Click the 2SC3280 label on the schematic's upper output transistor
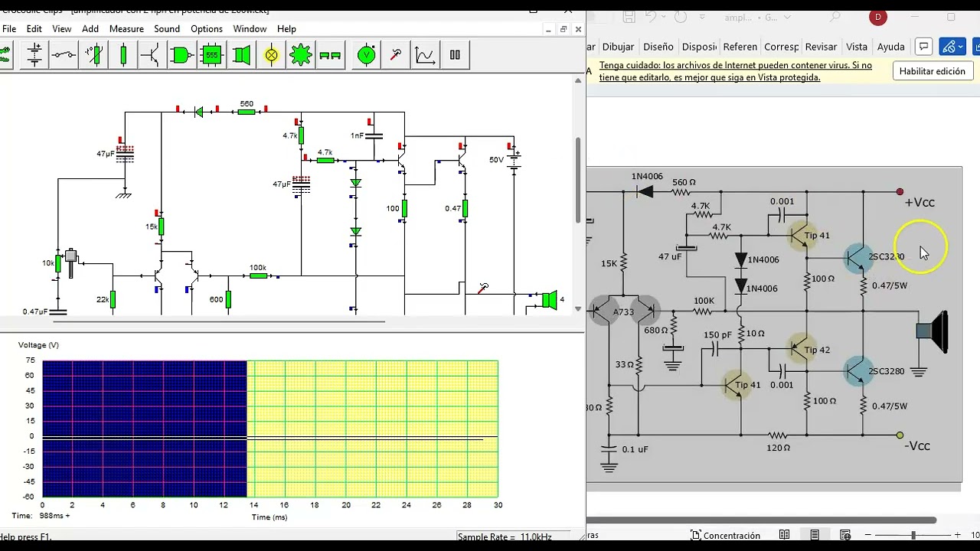Viewport: 980px width, 551px height. [886, 256]
